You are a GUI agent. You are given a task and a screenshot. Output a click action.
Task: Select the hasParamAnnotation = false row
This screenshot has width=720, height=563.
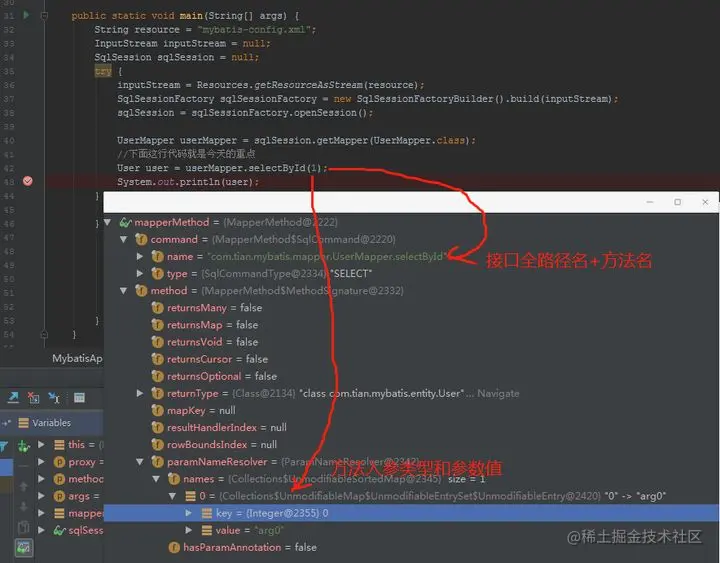[411, 547]
